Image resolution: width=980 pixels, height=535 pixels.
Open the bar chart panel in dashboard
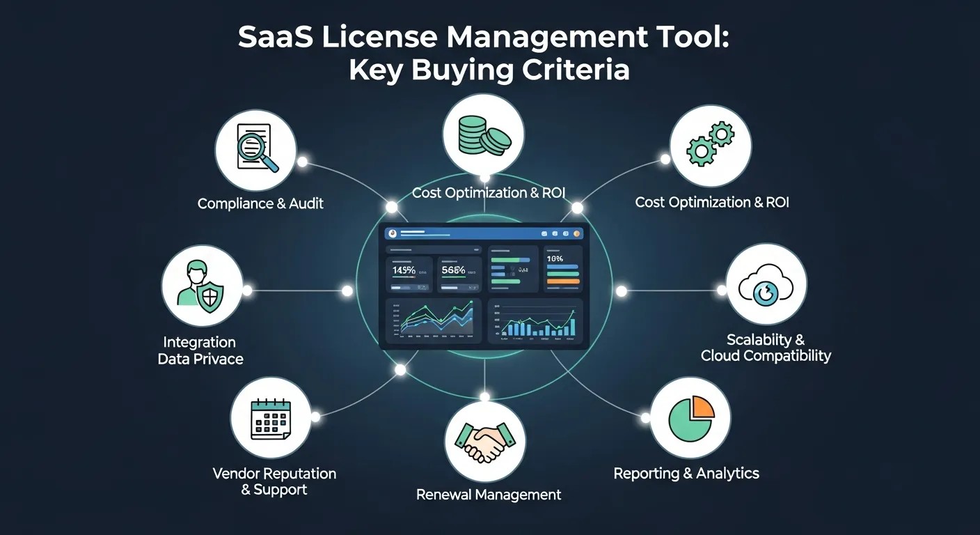tap(536, 321)
